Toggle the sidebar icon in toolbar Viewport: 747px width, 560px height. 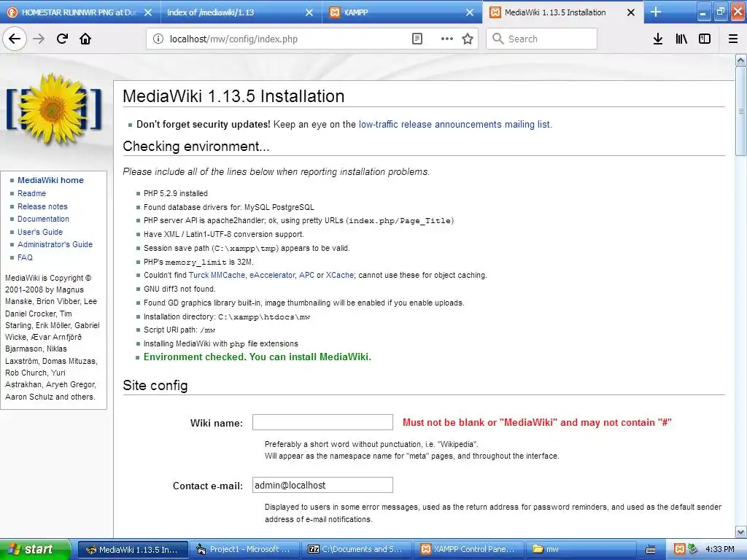[x=705, y=39]
